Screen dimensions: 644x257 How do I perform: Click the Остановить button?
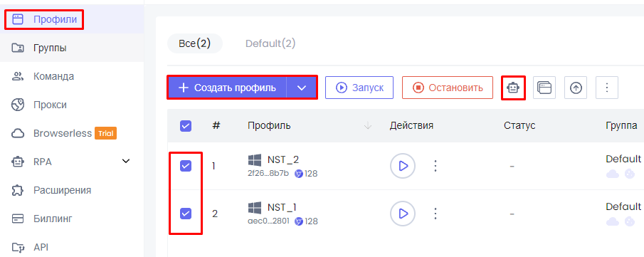pos(448,88)
